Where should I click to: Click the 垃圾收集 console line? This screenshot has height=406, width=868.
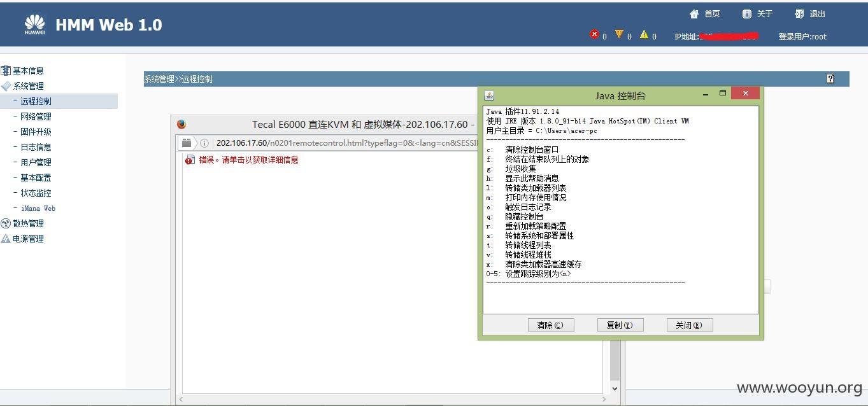click(520, 169)
